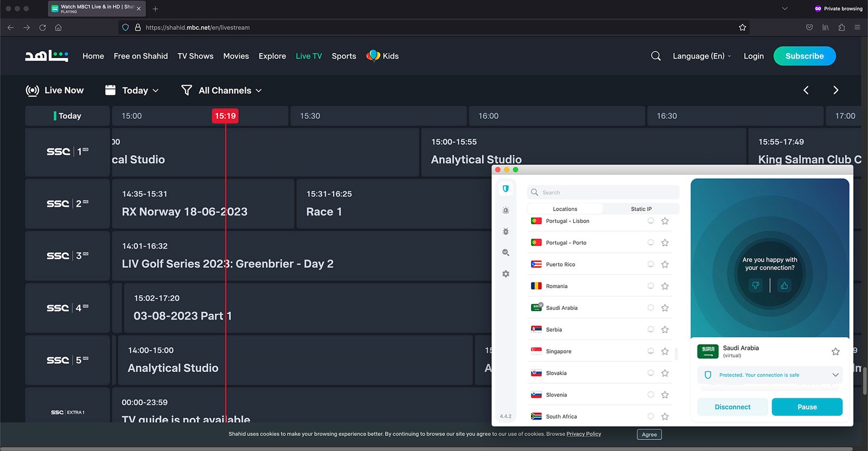
Task: Show previous time slots in TV guide
Action: 806,90
